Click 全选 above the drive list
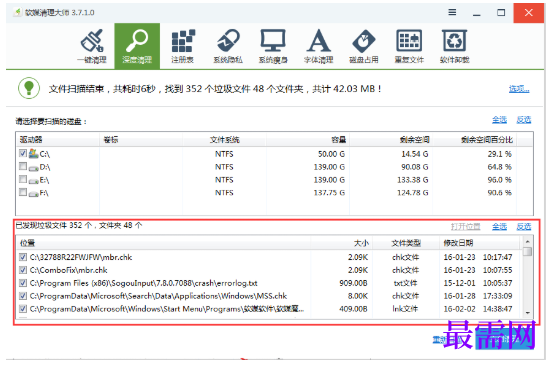This screenshot has width=555, height=366. [499, 120]
